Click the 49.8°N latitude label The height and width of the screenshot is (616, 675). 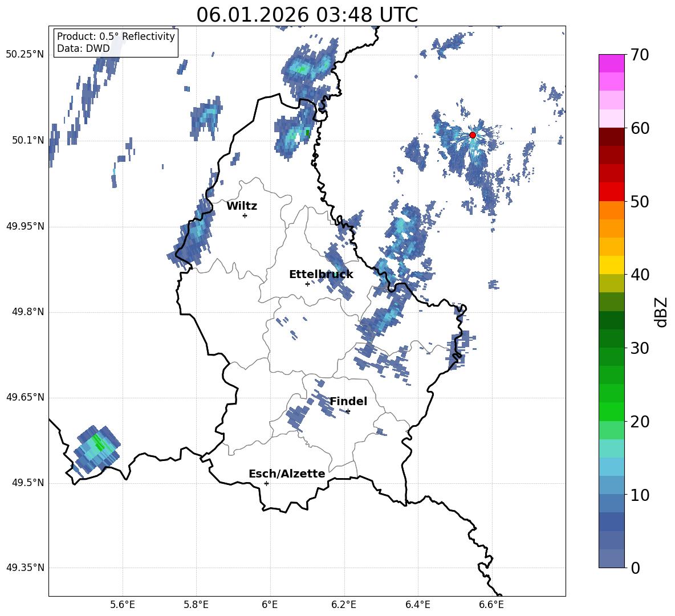point(27,312)
